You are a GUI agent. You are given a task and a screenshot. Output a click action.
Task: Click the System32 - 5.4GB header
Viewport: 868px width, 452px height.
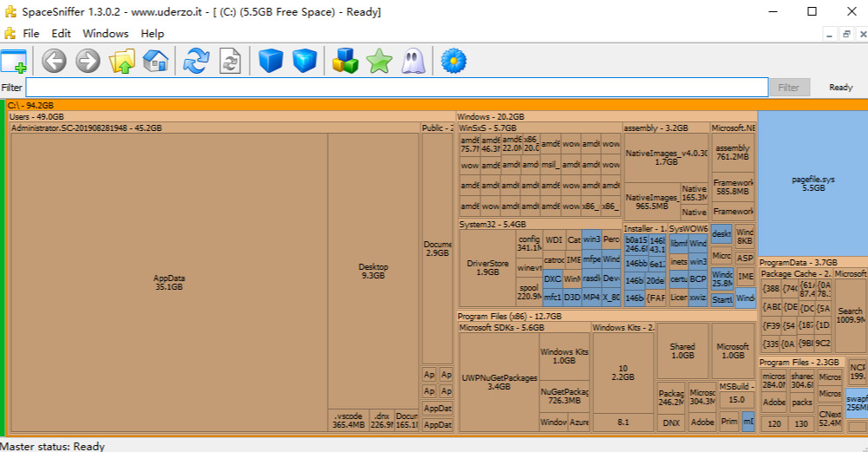(x=539, y=225)
